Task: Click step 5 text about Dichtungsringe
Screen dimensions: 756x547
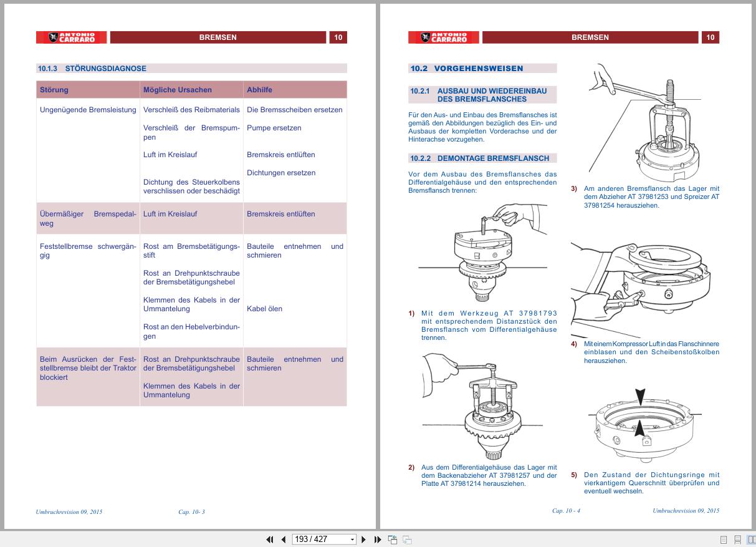Action: tap(651, 483)
